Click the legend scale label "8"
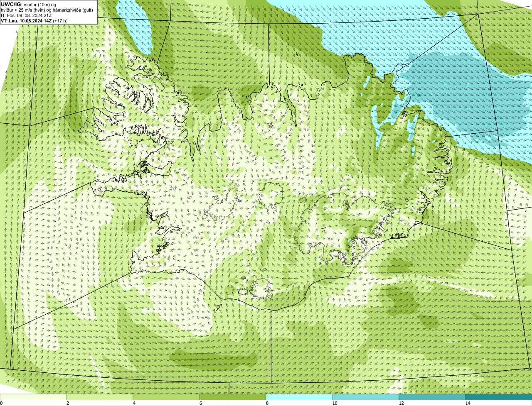 (x=267, y=403)
